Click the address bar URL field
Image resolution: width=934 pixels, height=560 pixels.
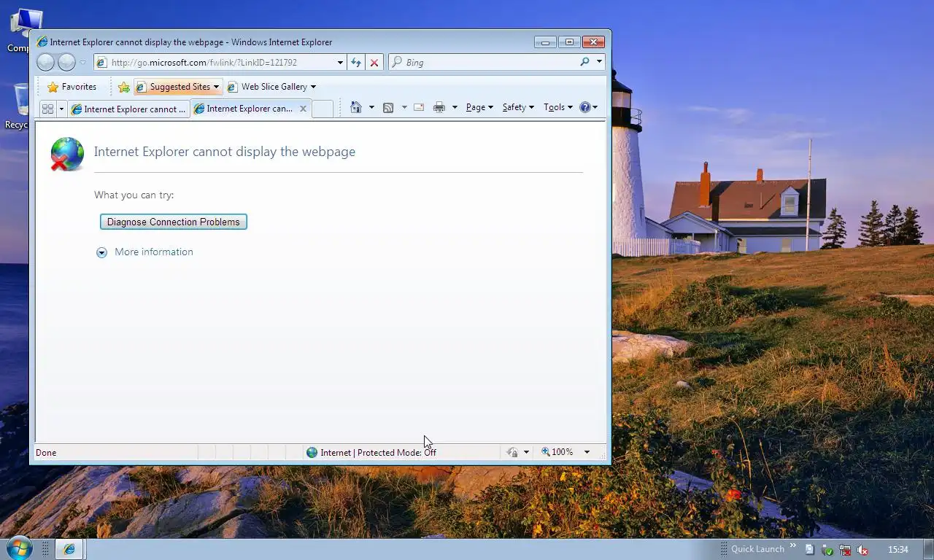tap(219, 63)
